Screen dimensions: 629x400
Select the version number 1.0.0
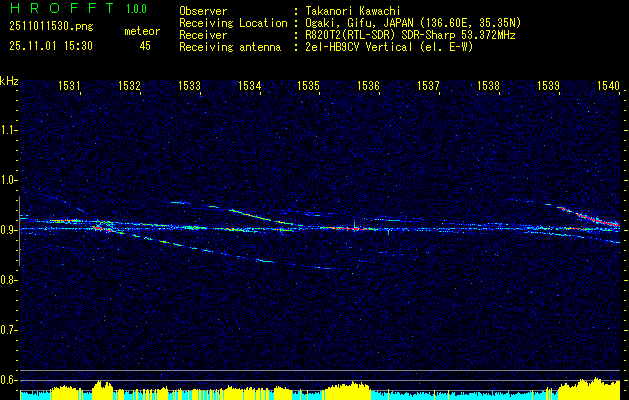pyautogui.click(x=136, y=9)
